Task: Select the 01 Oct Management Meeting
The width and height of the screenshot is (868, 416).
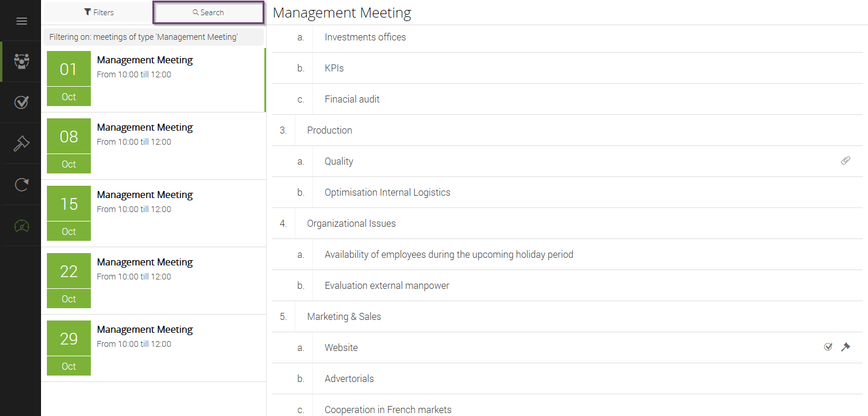Action: click(154, 79)
